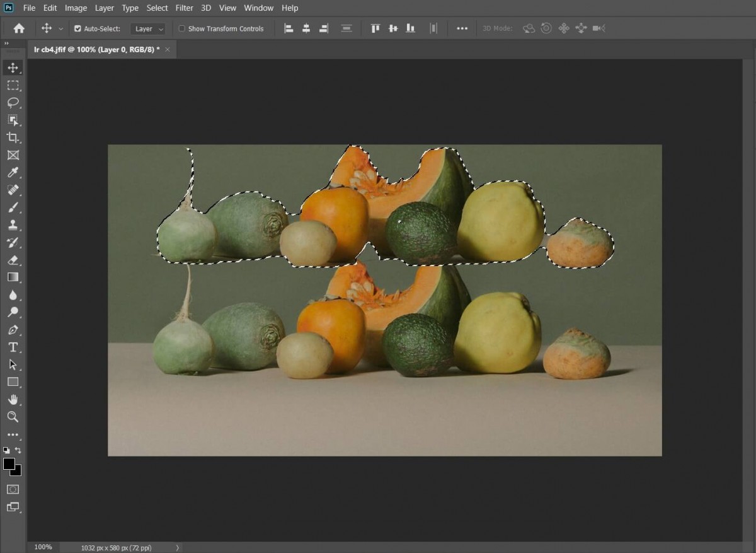756x553 pixels.
Task: Choose the Eraser tool
Action: [13, 260]
